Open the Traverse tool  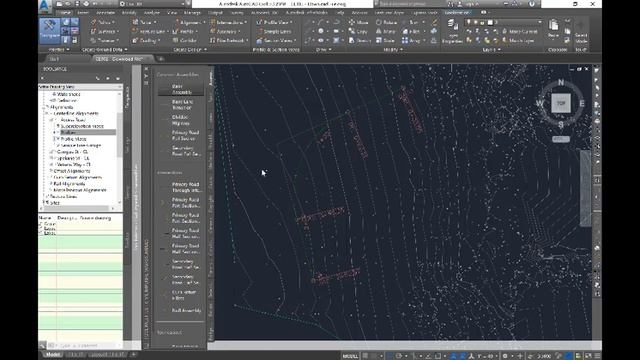104,40
